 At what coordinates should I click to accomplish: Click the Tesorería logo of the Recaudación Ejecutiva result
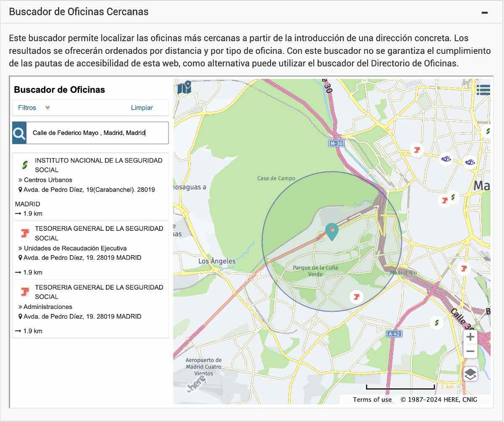pos(25,233)
